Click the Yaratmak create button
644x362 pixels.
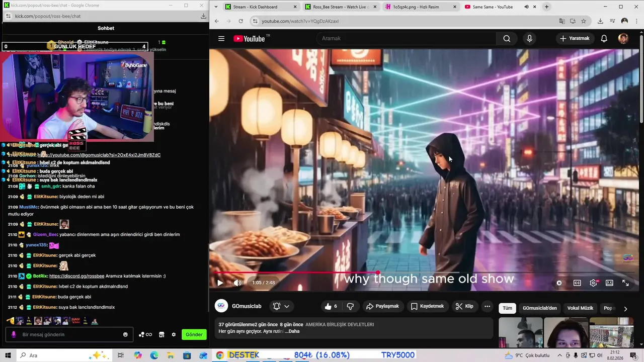575,39
